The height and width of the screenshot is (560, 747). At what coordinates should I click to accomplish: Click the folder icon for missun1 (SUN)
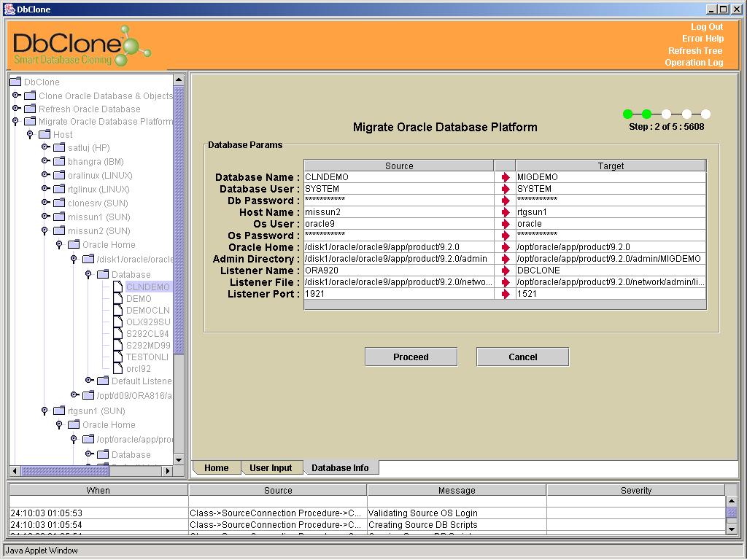(x=59, y=216)
